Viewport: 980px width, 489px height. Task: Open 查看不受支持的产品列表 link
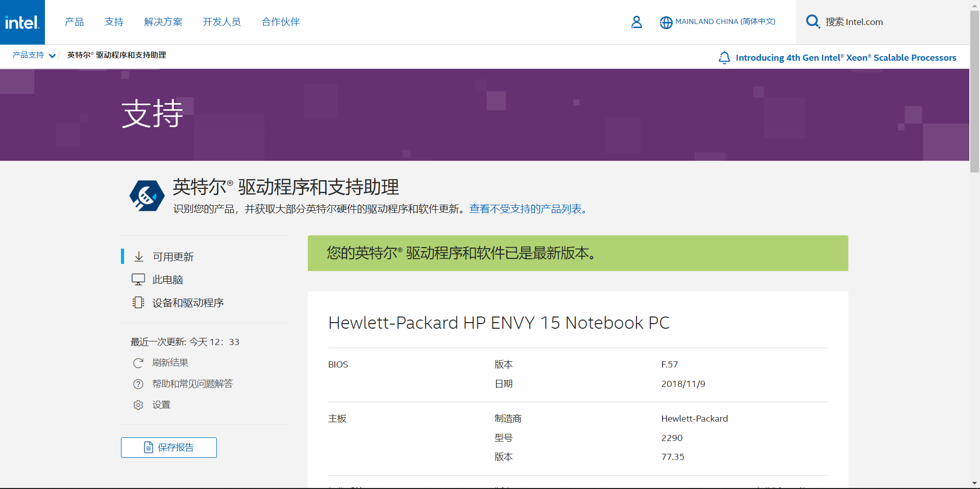[x=528, y=209]
